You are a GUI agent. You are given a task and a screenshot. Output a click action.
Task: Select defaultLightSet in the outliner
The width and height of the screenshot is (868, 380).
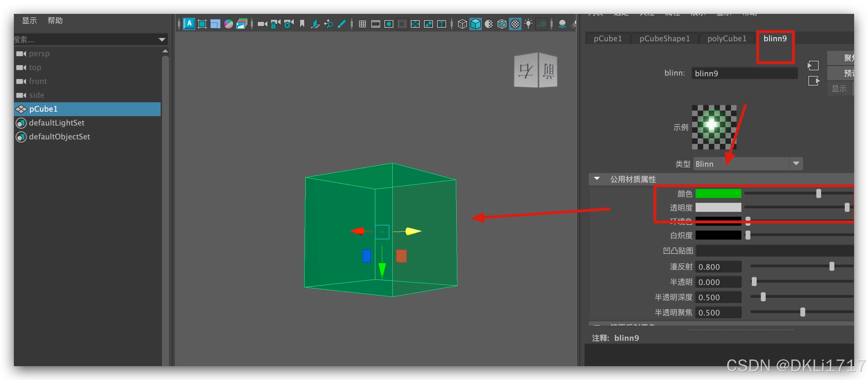point(57,123)
